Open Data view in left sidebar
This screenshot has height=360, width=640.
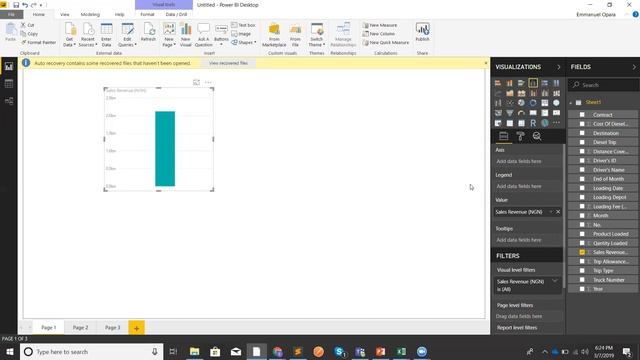(9, 84)
